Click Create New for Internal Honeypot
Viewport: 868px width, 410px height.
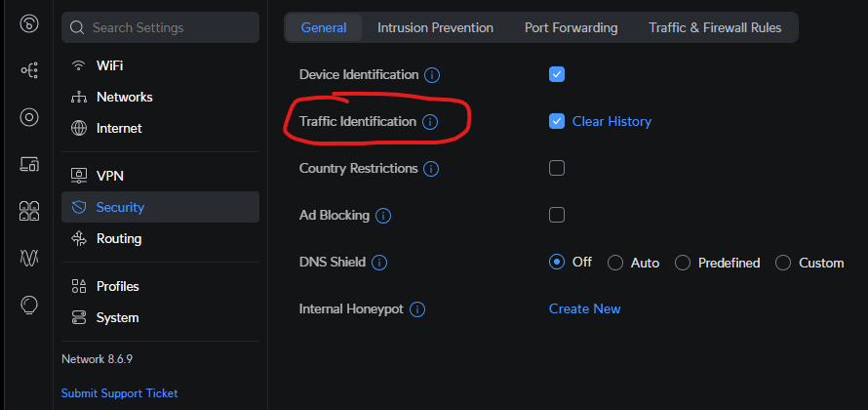click(x=584, y=308)
